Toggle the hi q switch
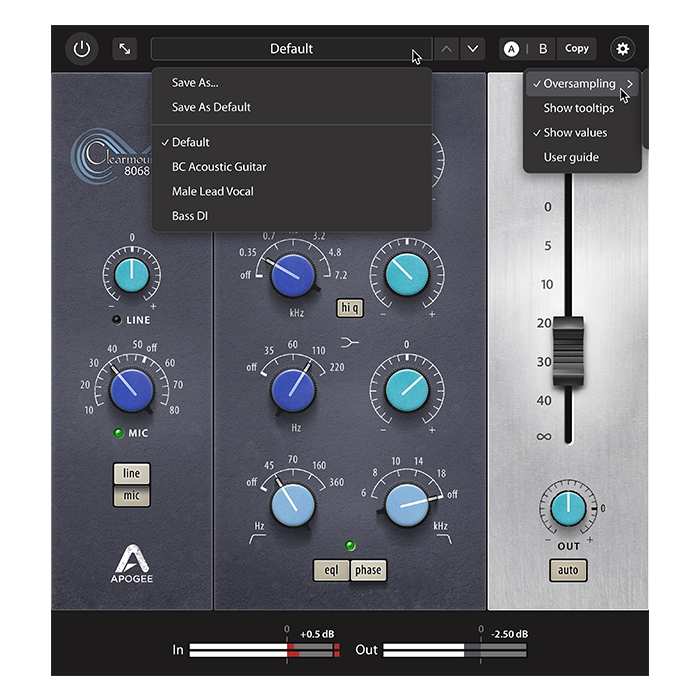The image size is (700, 700). click(350, 308)
